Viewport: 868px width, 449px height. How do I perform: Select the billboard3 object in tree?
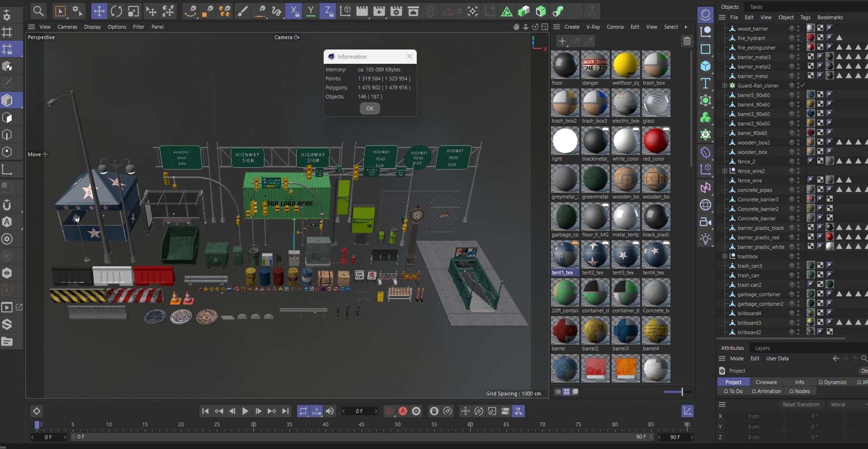pos(749,323)
